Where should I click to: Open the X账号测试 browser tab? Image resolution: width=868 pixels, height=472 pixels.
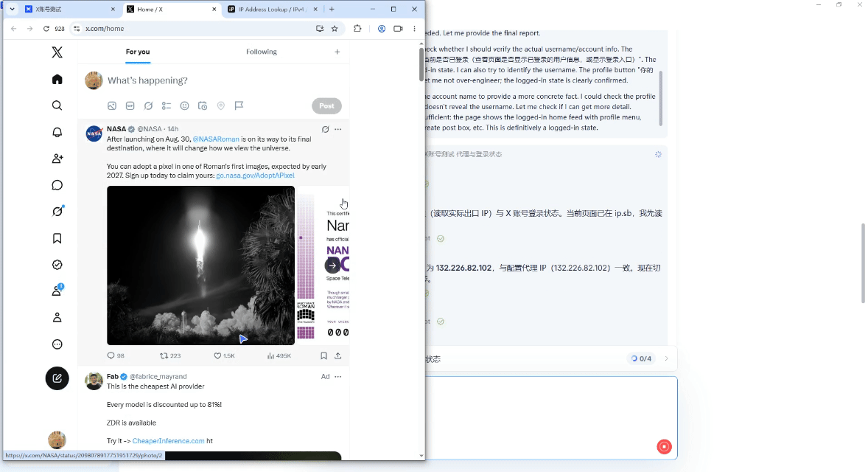pyautogui.click(x=70, y=10)
